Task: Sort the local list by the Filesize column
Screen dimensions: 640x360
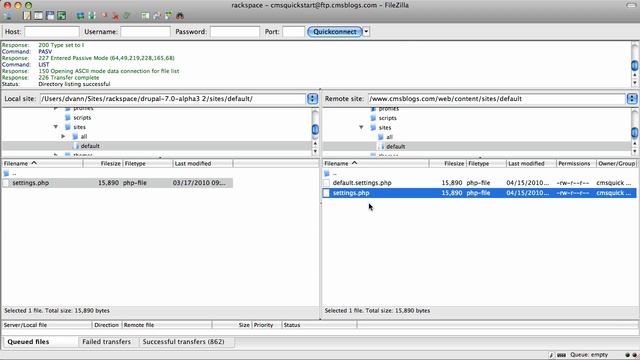Action: coord(102,163)
